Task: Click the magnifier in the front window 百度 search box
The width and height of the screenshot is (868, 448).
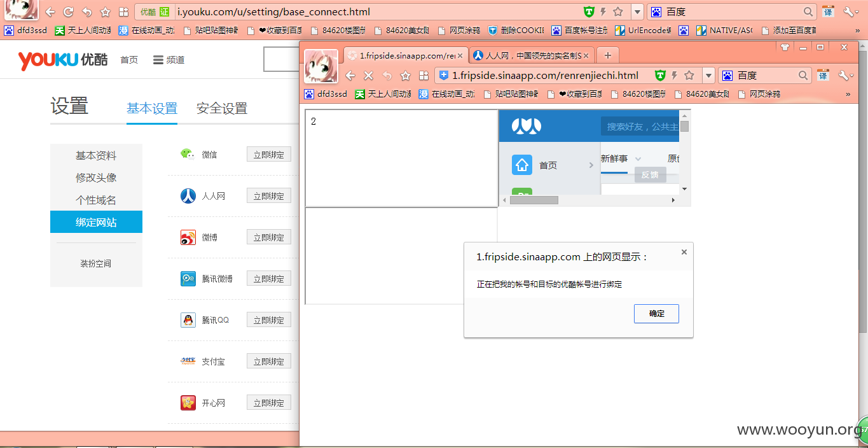Action: [803, 76]
